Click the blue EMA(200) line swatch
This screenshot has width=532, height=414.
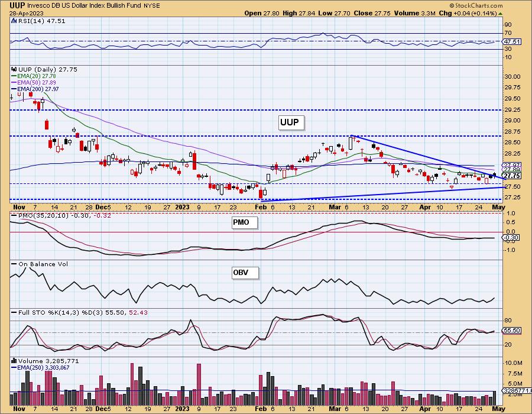pos(14,89)
